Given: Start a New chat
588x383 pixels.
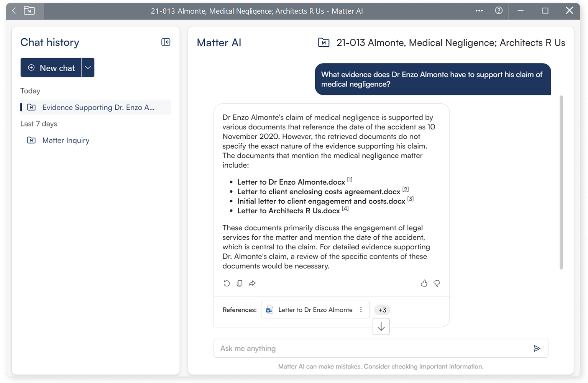Looking at the screenshot, I should [x=51, y=68].
